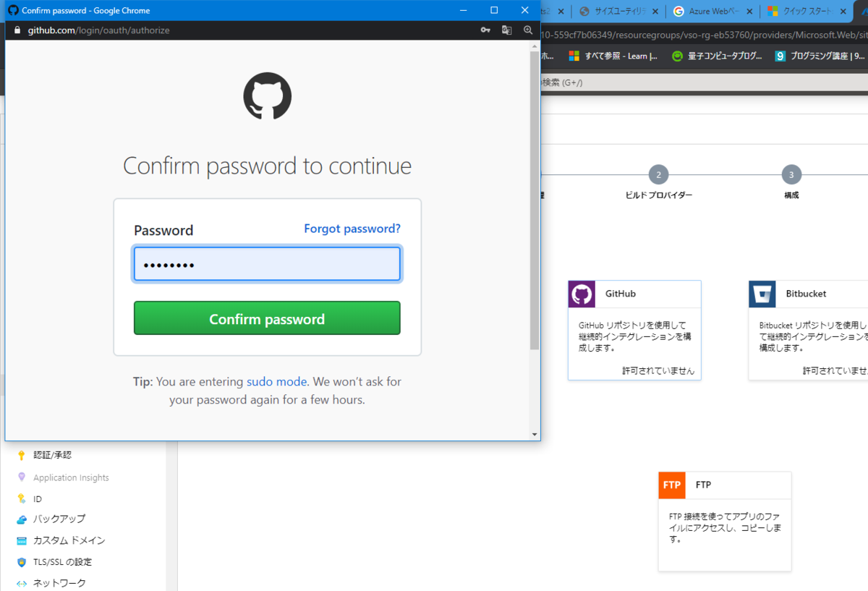
Task: Click the domain icon beside カスタム ドメイン
Action: coord(22,541)
